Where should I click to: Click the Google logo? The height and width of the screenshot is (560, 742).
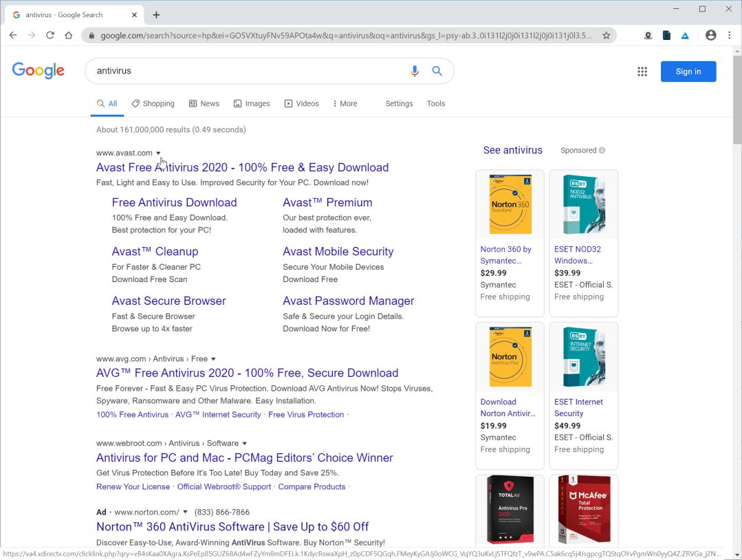(39, 71)
